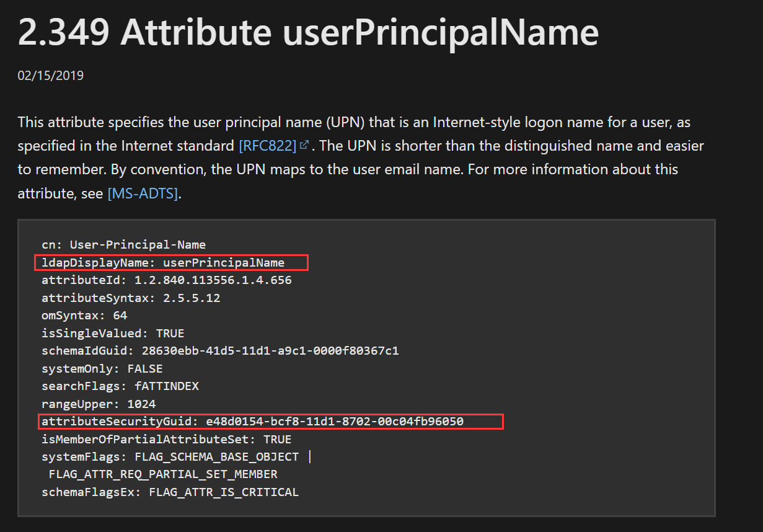Click the schemaIdGuid value in code block
This screenshot has width=763, height=532.
click(x=270, y=351)
